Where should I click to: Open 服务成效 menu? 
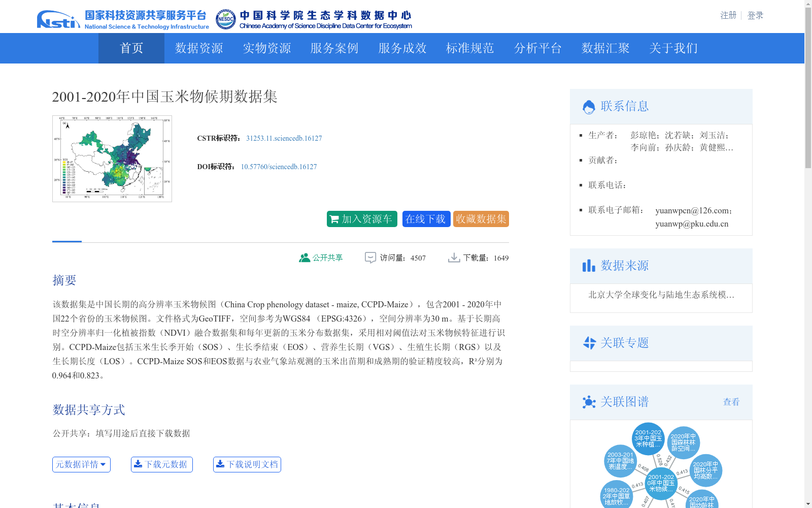click(x=402, y=48)
